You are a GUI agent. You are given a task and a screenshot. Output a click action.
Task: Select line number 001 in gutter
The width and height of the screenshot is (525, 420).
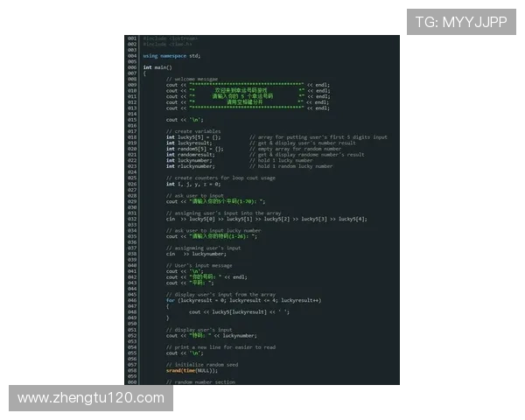coord(132,38)
